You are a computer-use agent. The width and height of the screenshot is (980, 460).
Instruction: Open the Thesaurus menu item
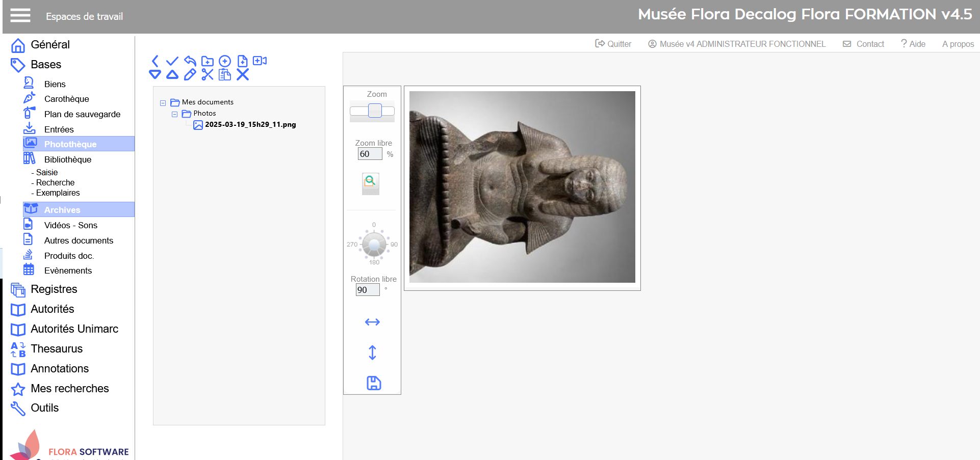pos(56,349)
